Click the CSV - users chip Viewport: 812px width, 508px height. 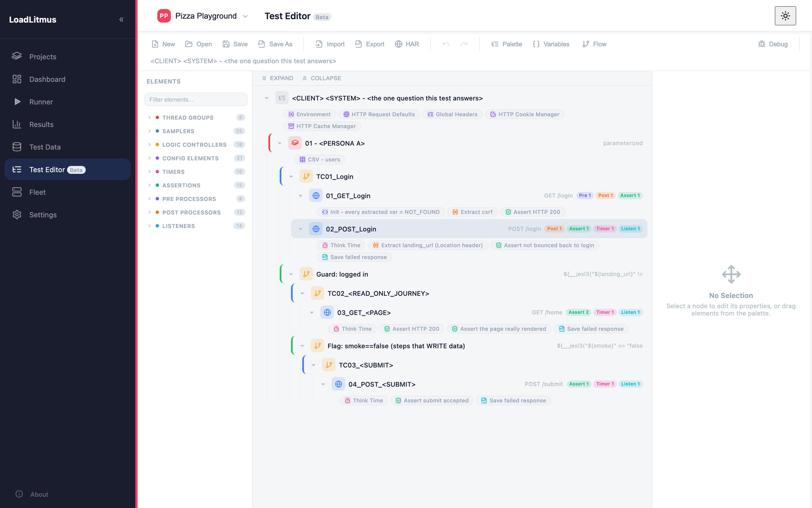click(320, 159)
